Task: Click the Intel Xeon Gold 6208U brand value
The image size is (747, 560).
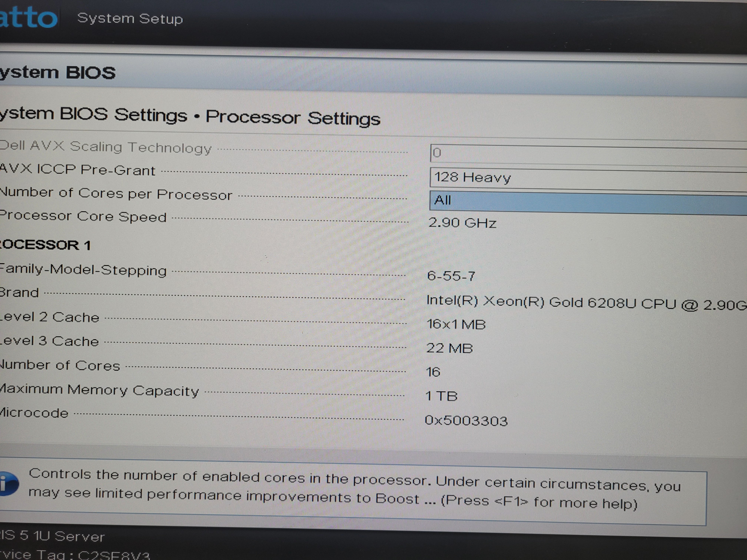Action: point(587,302)
